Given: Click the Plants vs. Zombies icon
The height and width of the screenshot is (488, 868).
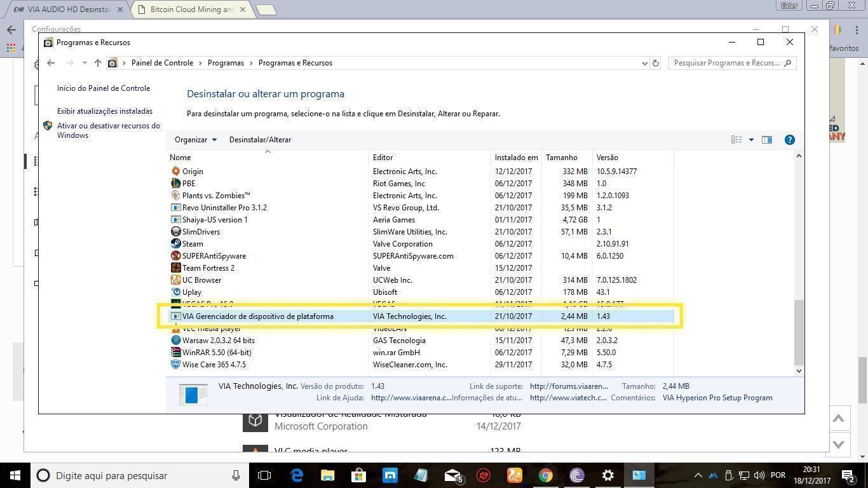Looking at the screenshot, I should tap(176, 195).
